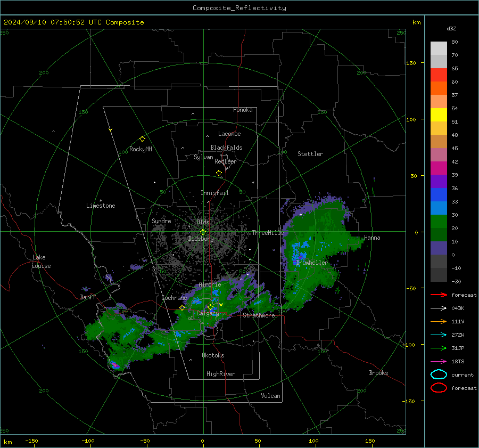Pick the magenta 39-42 dBZ swatch
Screen dimensions: 479x448
(439, 168)
